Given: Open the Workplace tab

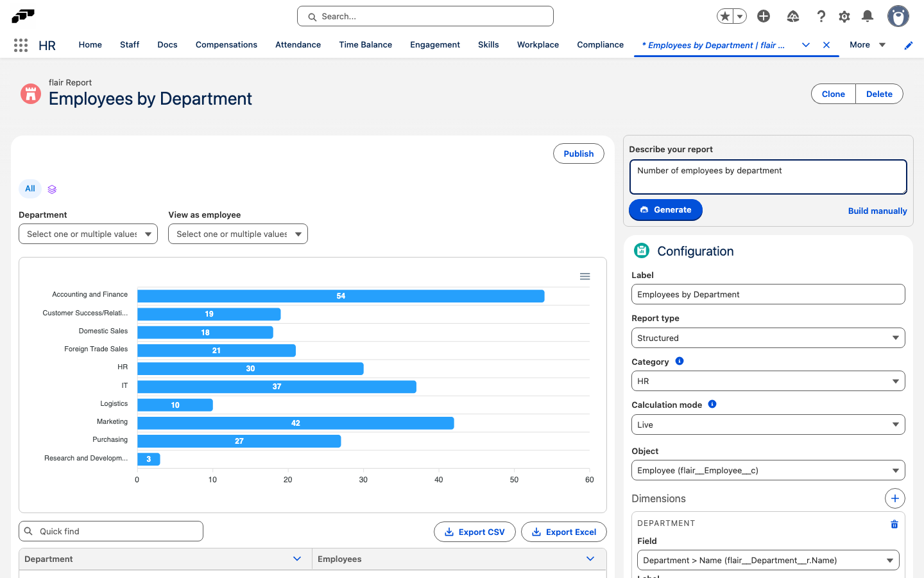Looking at the screenshot, I should coord(538,45).
